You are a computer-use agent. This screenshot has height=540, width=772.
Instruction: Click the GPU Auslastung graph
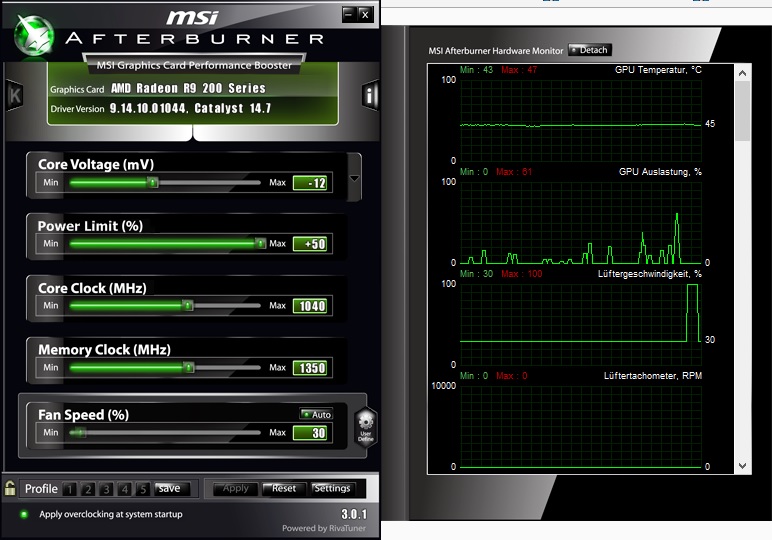[x=580, y=222]
